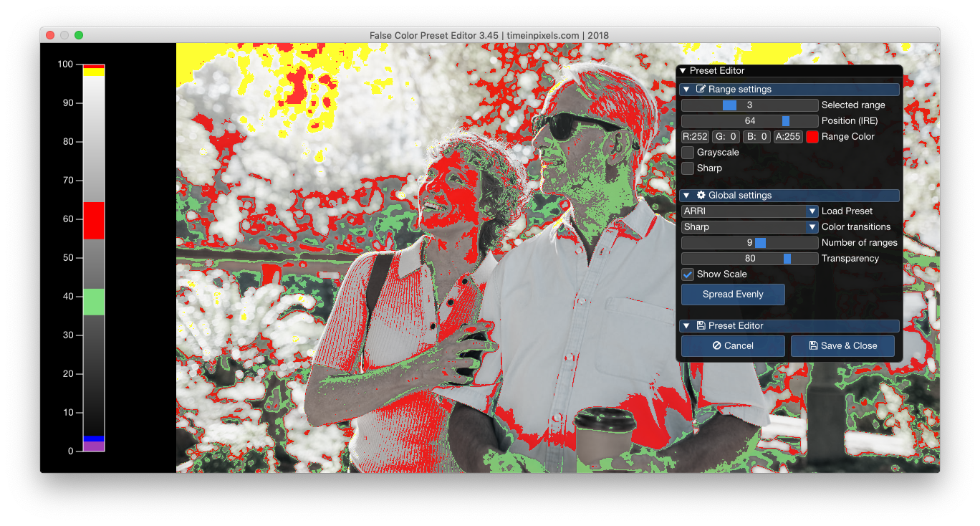Adjust the Selected range slider

point(749,105)
